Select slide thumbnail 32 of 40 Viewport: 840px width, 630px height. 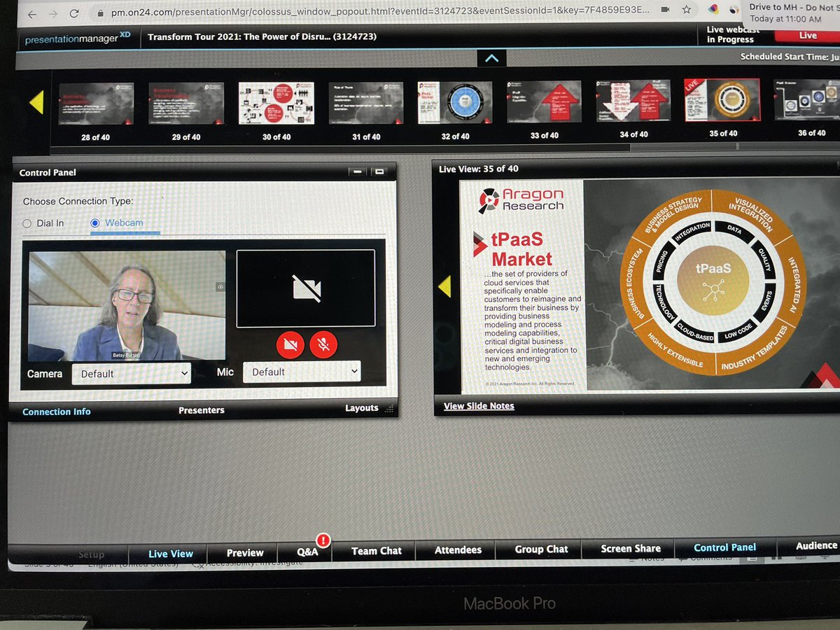click(455, 104)
